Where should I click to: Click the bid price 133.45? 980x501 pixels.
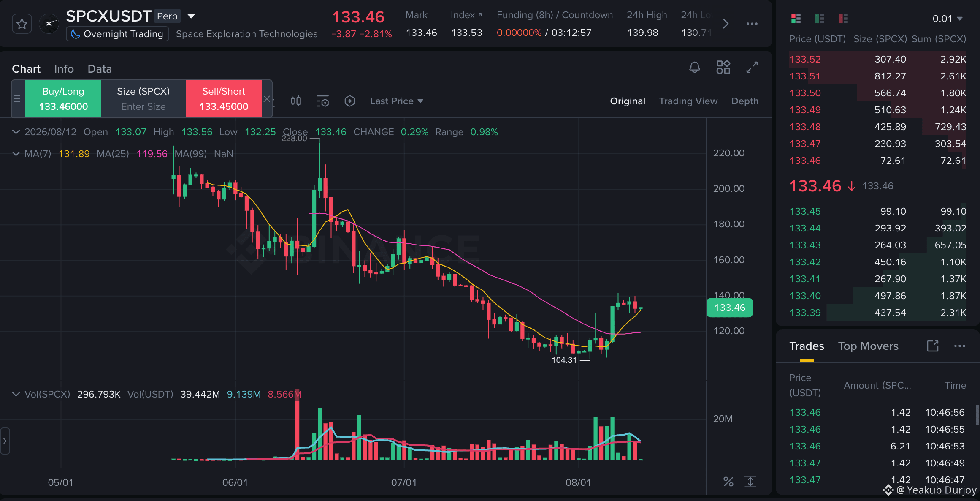805,211
